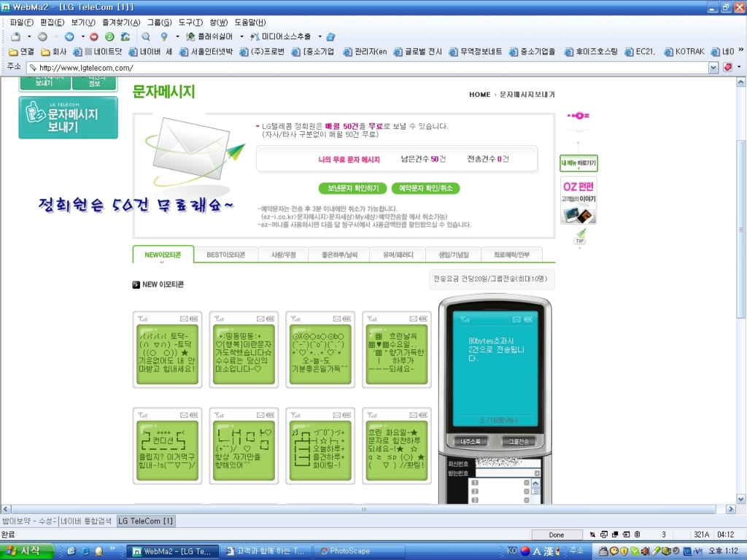Click the new tab toolbar icon
747x560 pixels.
coord(16,36)
